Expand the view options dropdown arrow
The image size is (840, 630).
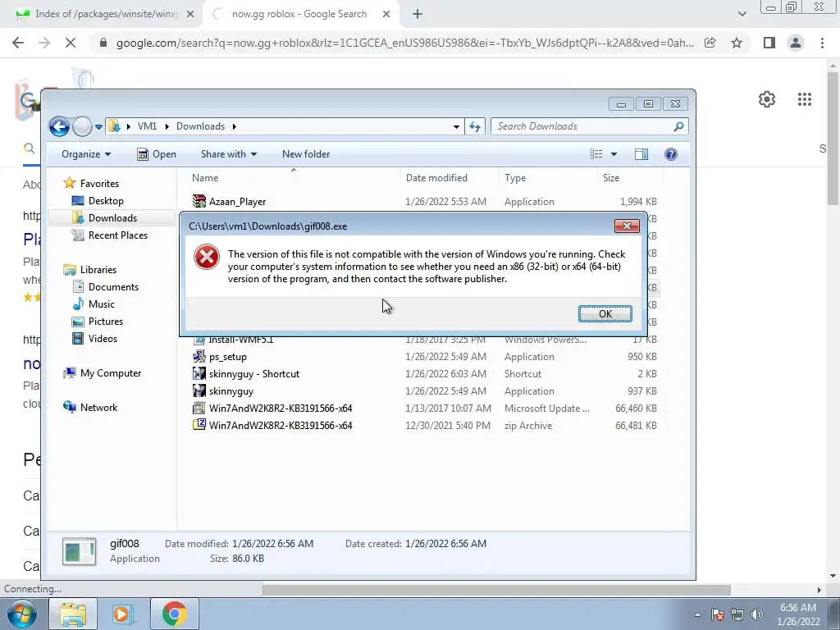614,154
